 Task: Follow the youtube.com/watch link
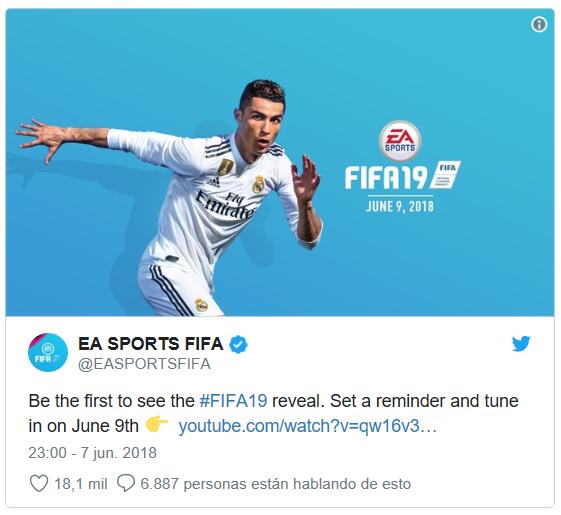point(308,426)
